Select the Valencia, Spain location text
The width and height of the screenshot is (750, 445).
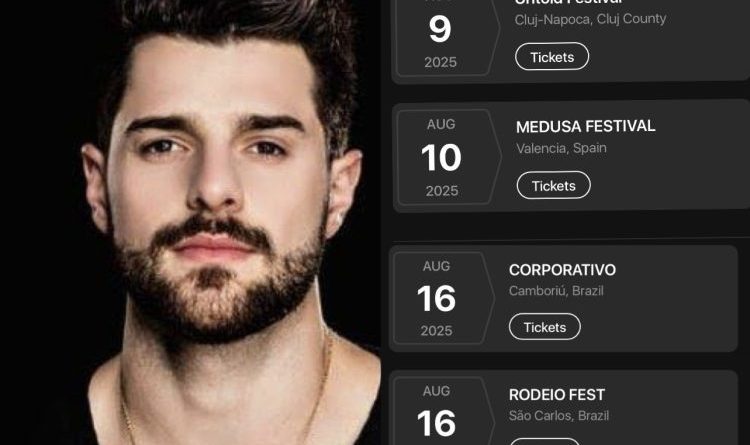[561, 148]
